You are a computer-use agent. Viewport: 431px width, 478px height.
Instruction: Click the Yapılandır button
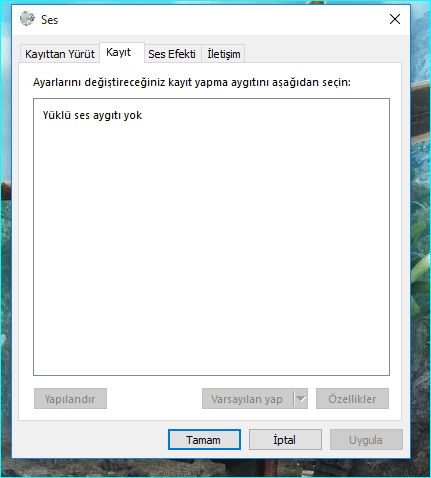[x=70, y=398]
